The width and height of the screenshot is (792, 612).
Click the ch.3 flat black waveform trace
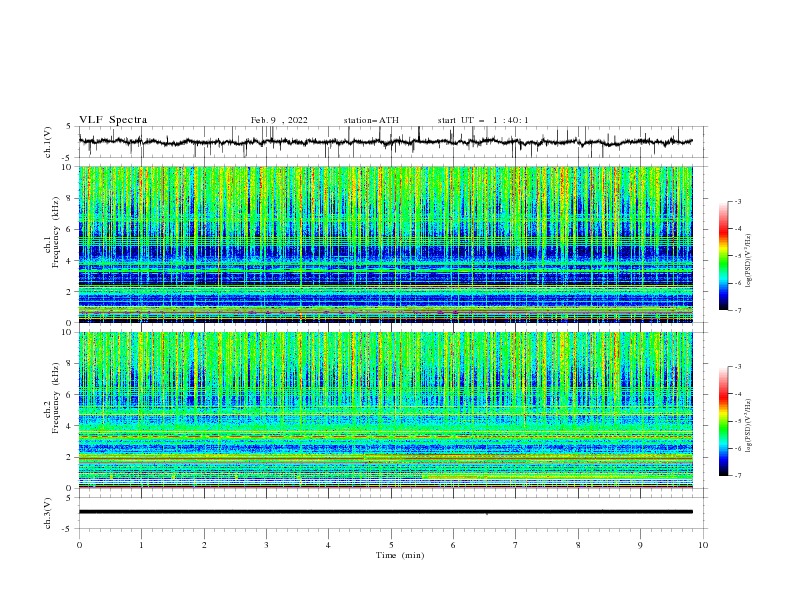tap(385, 512)
